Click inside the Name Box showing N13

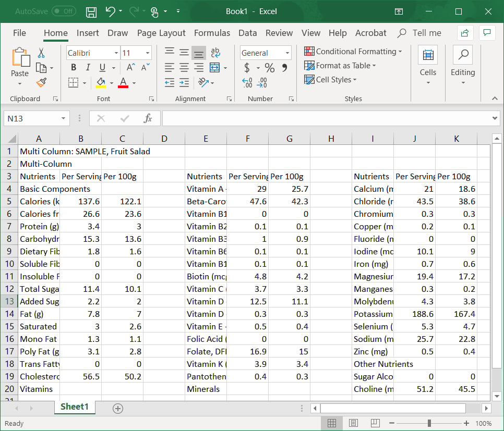[31, 118]
